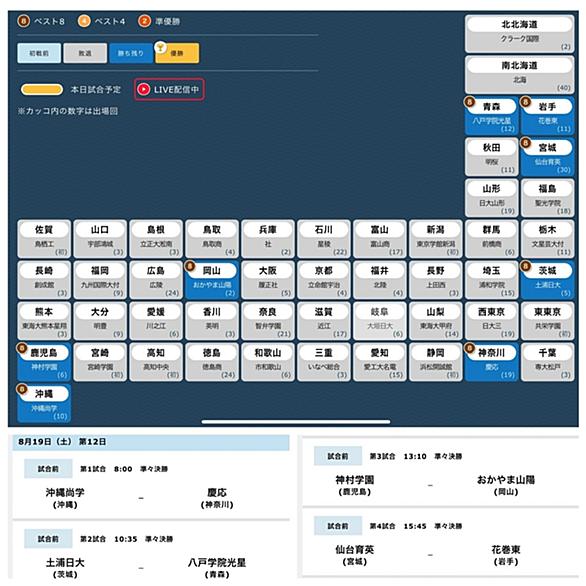Choose the 香川 英明 card
Image resolution: width=586 pixels, height=586 pixels.
click(x=212, y=321)
